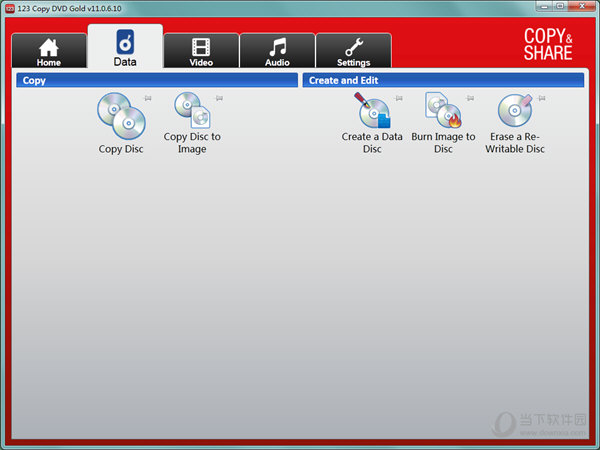This screenshot has width=600, height=450.
Task: Click the Copy Disc label text
Action: coord(121,149)
